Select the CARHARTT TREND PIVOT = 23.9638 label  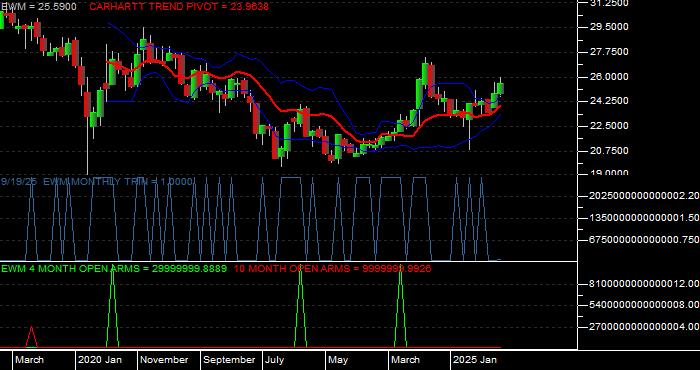[179, 7]
